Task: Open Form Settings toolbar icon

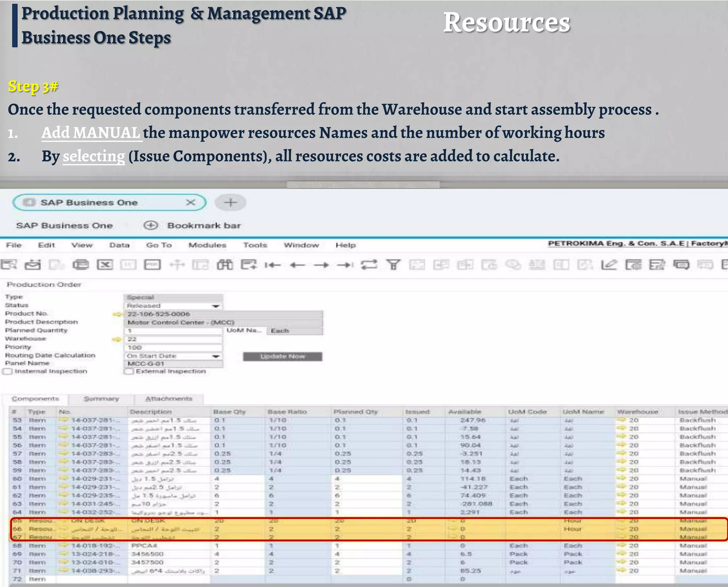Action: (633, 265)
